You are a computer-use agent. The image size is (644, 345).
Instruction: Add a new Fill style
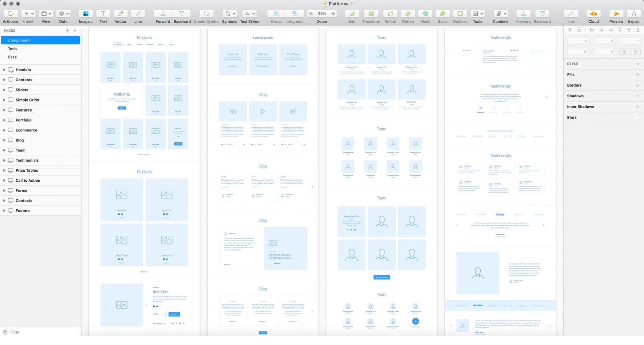pyautogui.click(x=637, y=74)
